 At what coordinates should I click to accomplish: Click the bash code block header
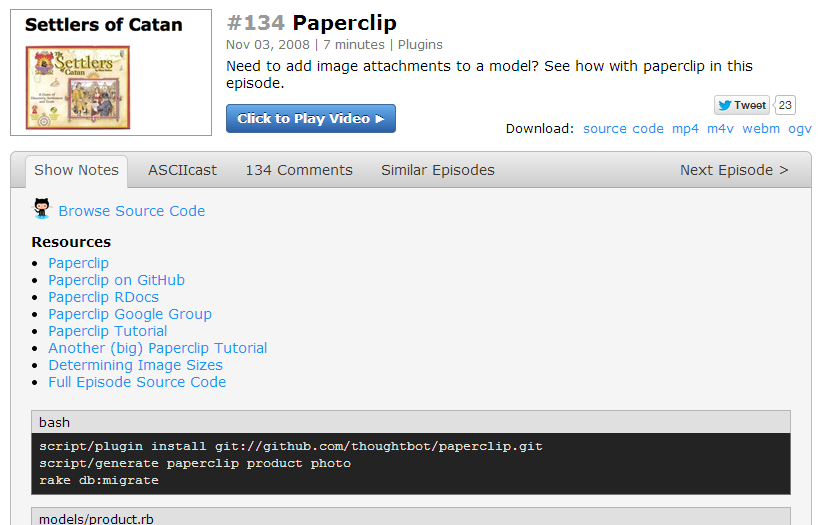tap(411, 422)
